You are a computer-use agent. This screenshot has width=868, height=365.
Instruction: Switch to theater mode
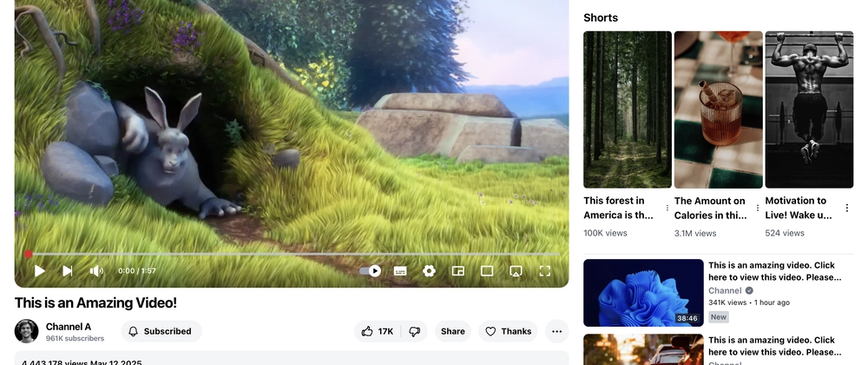[487, 271]
